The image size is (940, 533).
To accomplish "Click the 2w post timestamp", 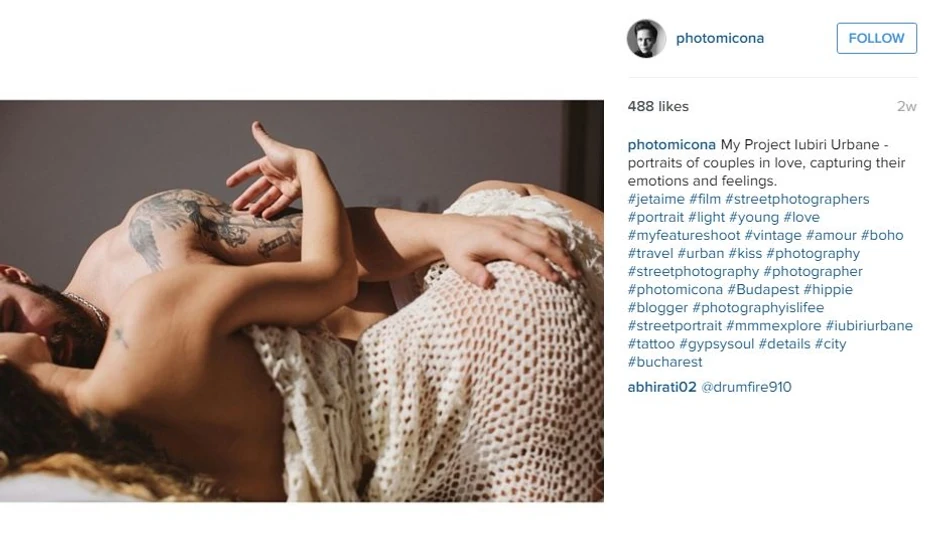I will click(x=906, y=107).
